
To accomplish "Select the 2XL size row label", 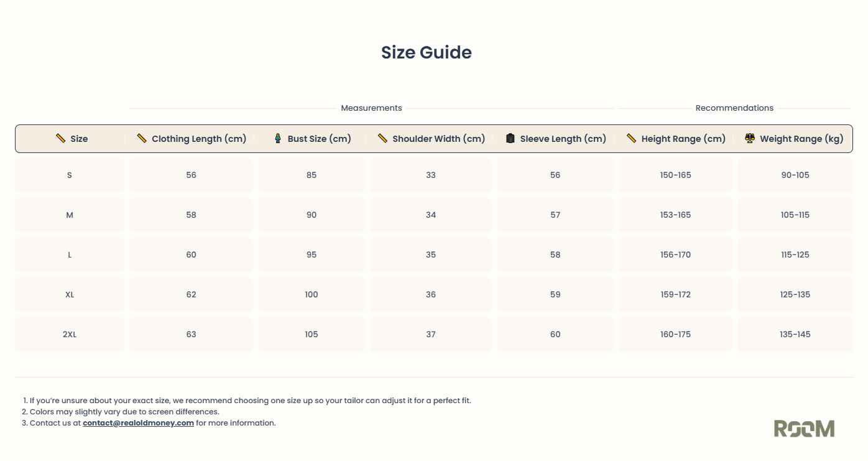I will coord(70,335).
